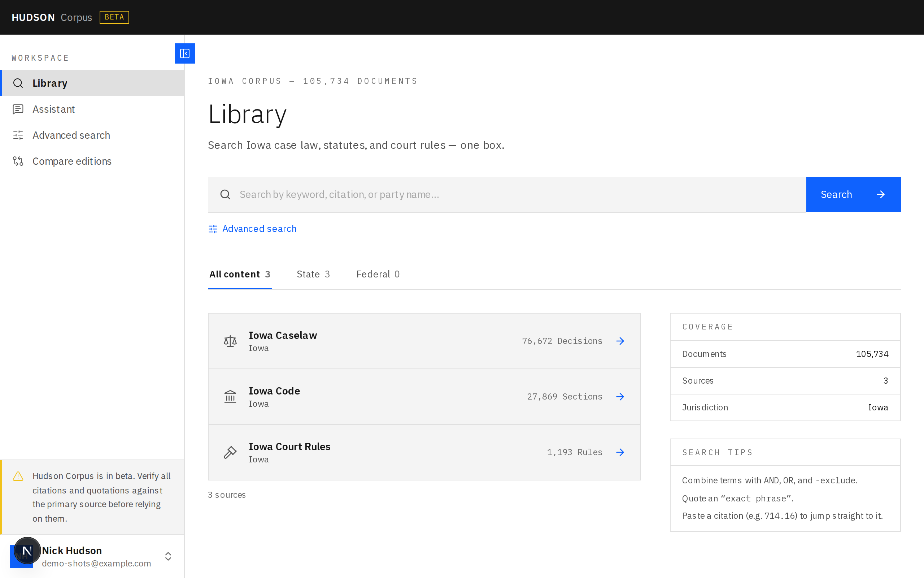The image size is (924, 578).
Task: Open Compare editions in sidebar
Action: click(92, 161)
